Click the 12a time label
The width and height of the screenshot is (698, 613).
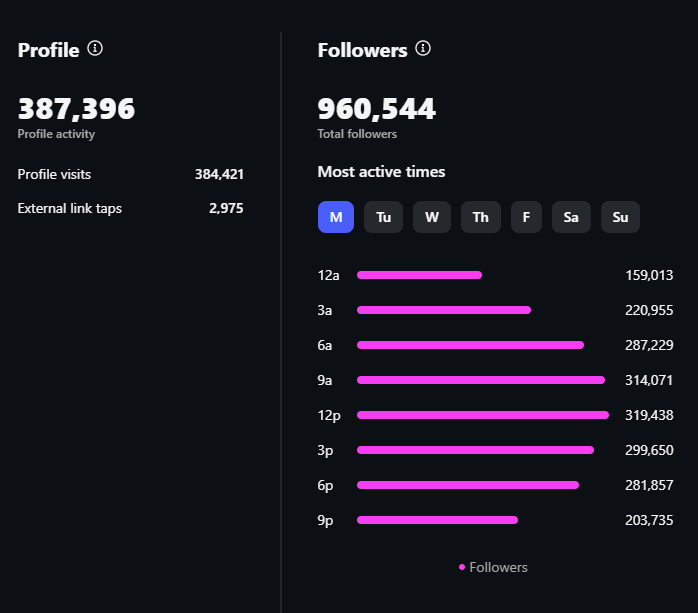point(329,275)
